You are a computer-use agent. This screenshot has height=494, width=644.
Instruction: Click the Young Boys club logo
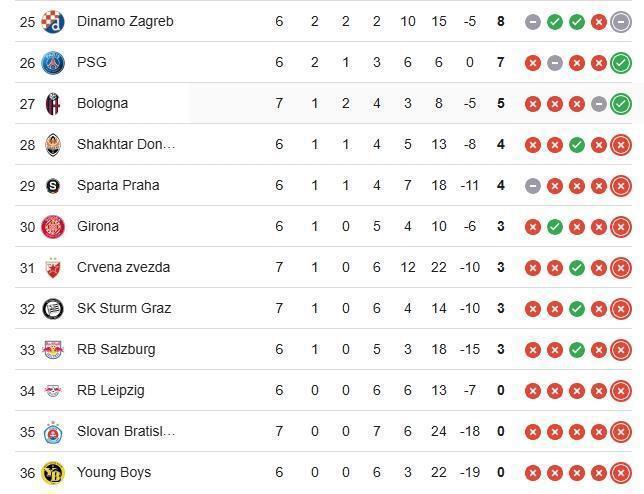click(53, 473)
